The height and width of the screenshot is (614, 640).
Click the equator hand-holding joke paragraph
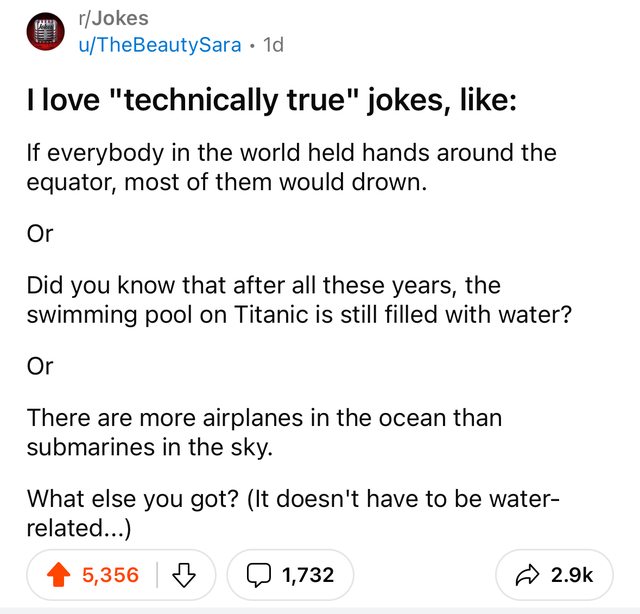tap(290, 168)
